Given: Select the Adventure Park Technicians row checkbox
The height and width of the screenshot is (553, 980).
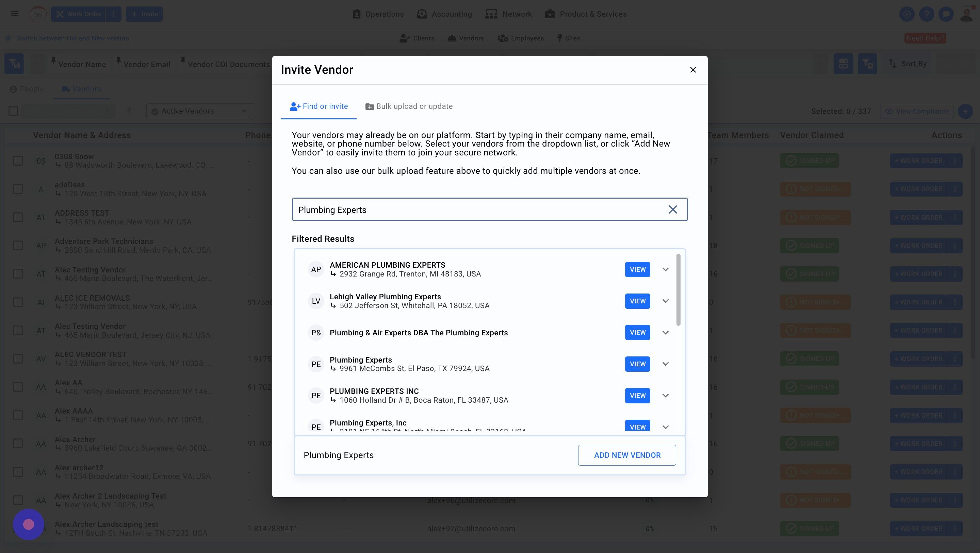Looking at the screenshot, I should point(18,246).
